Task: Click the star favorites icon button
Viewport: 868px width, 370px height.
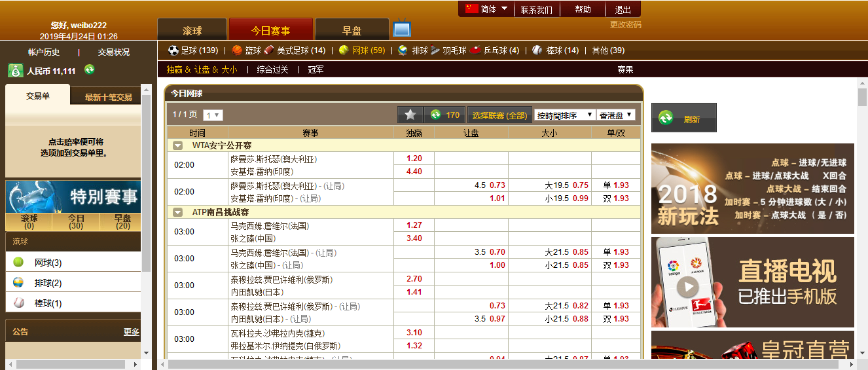Action: (410, 115)
